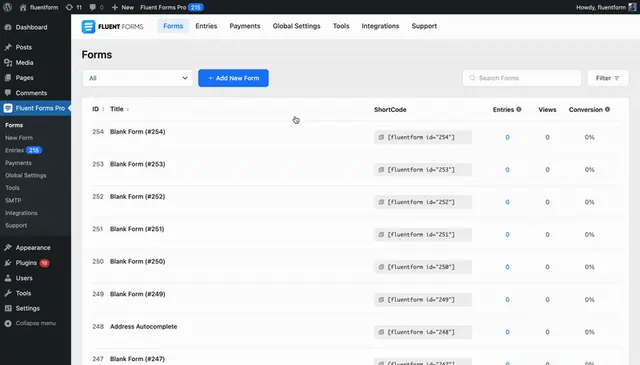Image resolution: width=640 pixels, height=365 pixels.
Task: Open Blank Form (#254)
Action: click(138, 131)
